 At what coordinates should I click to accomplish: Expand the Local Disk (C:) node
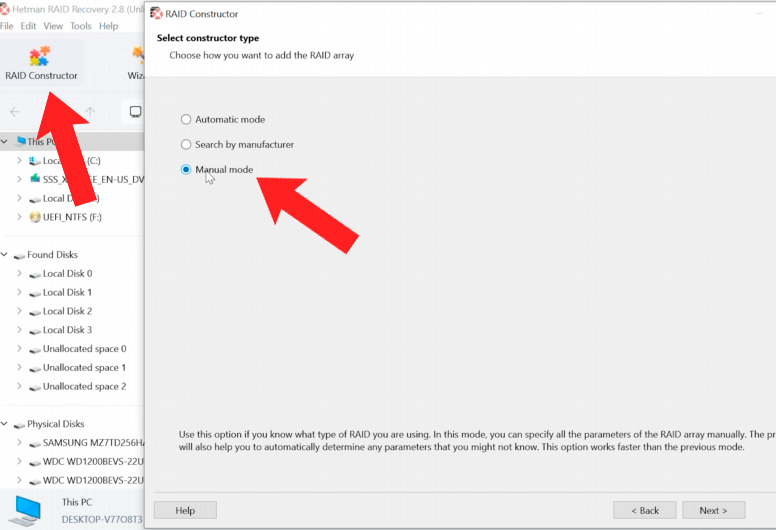[19, 160]
